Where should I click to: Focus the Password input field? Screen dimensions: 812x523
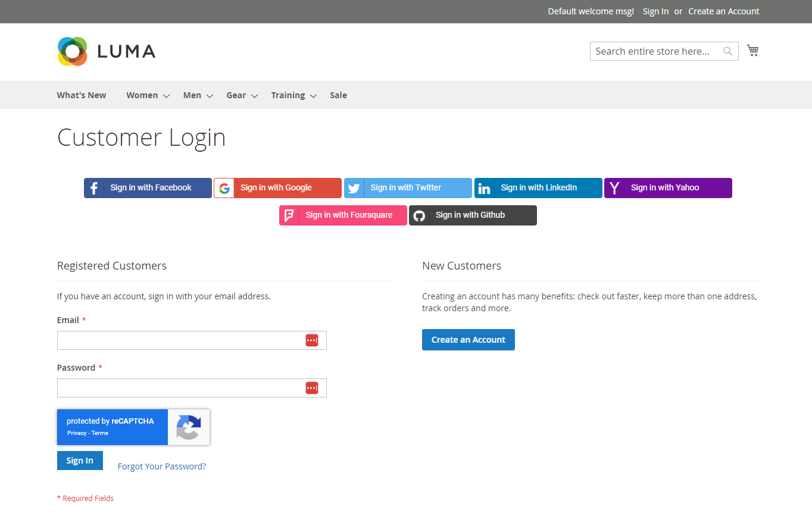pos(192,388)
